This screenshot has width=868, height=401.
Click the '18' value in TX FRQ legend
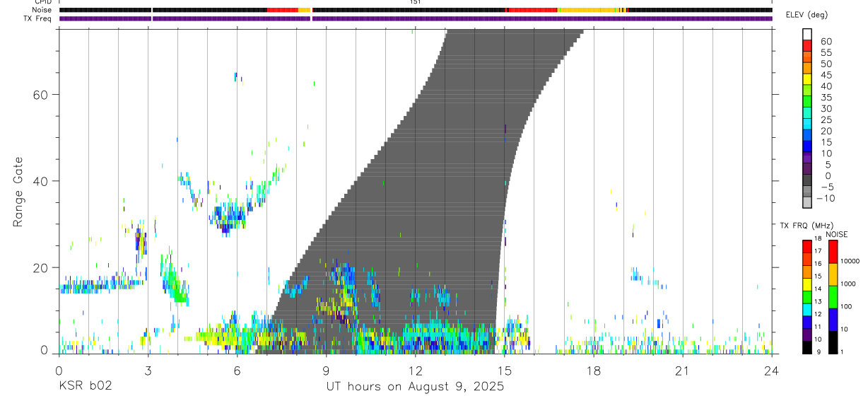pos(817,238)
